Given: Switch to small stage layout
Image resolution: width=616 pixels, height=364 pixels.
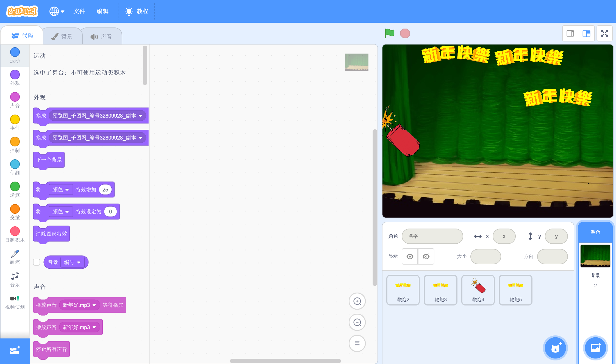Looking at the screenshot, I should (570, 34).
